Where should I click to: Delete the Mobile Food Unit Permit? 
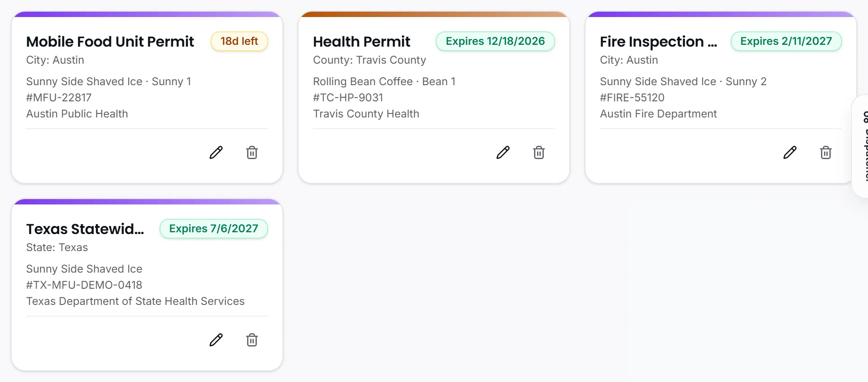tap(252, 152)
